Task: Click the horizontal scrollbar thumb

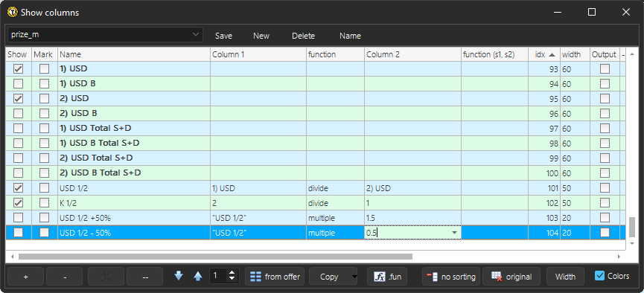Action: 215,257
